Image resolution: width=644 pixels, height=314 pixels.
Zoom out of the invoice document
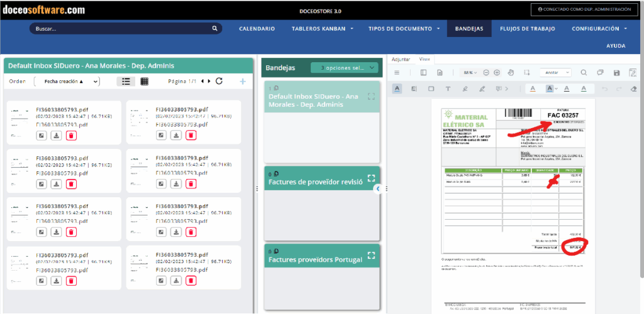click(x=486, y=73)
